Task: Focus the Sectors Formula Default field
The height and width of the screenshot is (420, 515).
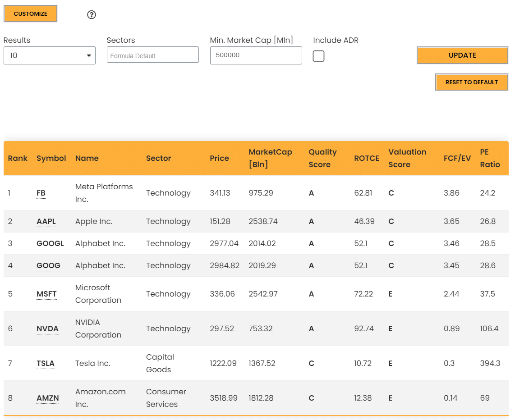Action: point(153,55)
